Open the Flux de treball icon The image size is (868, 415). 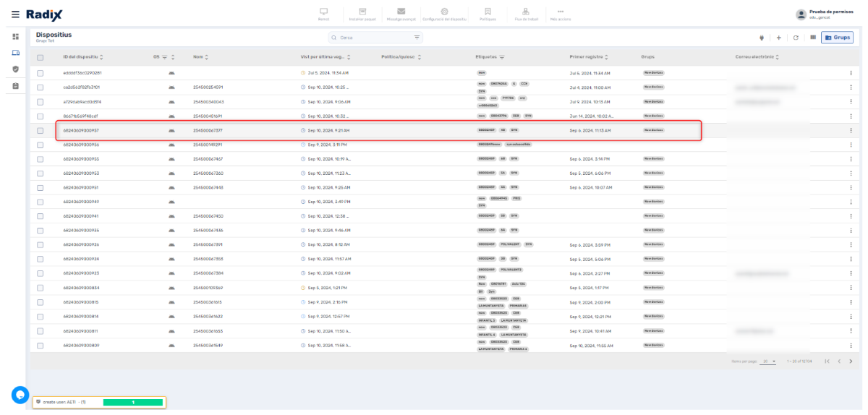coord(526,14)
